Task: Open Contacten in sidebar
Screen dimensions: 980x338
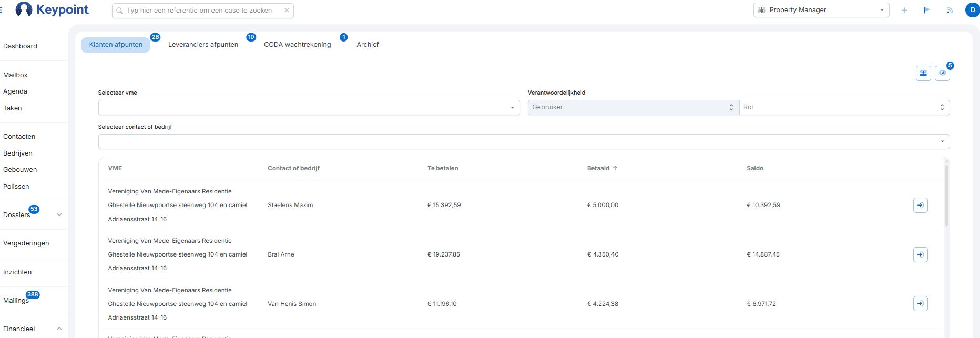Action: click(19, 137)
